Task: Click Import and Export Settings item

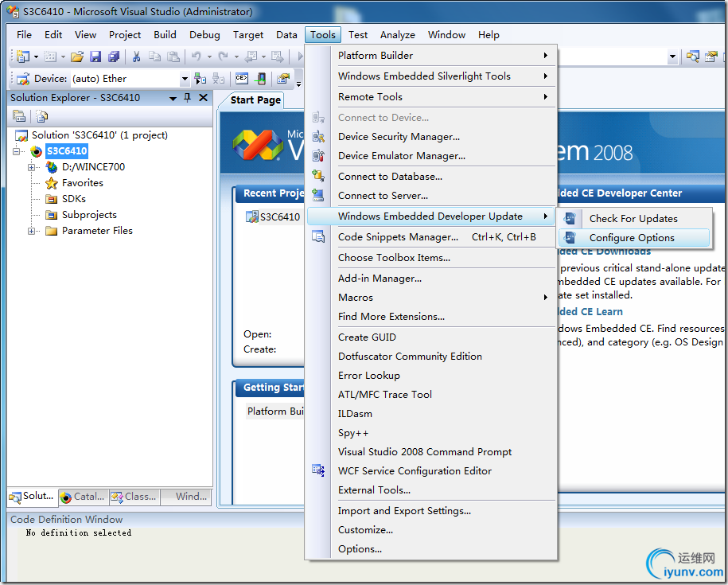Action: click(x=431, y=511)
